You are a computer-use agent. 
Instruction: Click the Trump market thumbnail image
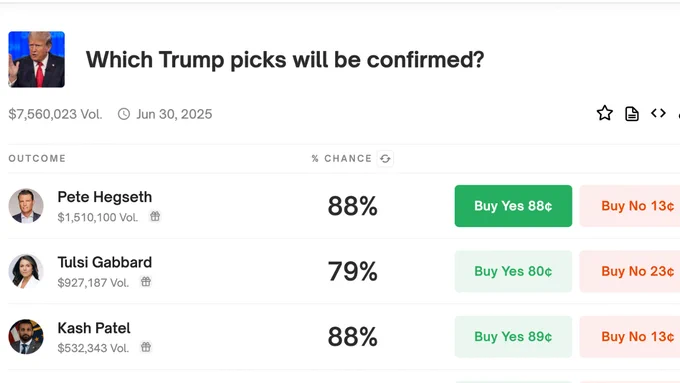pos(36,59)
